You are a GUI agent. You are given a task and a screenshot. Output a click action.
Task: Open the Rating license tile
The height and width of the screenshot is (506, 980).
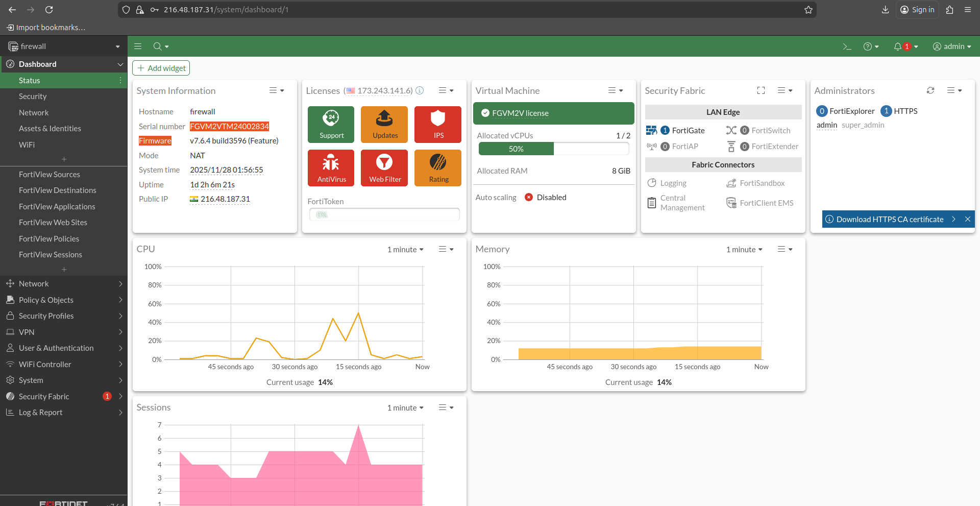coord(437,167)
